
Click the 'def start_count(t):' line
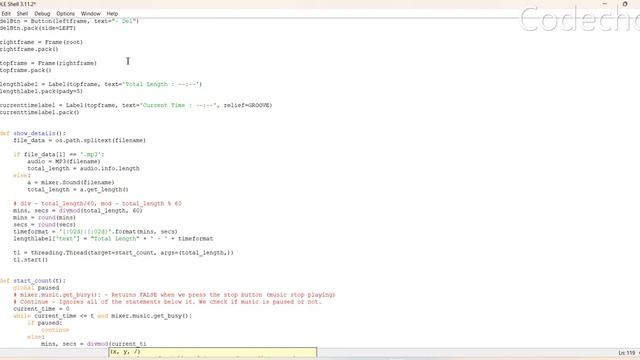33,281
